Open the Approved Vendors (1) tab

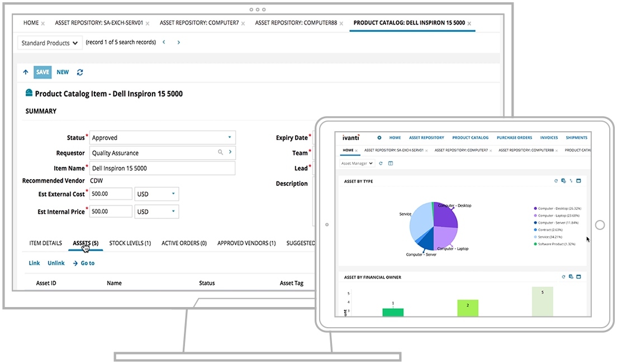click(x=246, y=243)
